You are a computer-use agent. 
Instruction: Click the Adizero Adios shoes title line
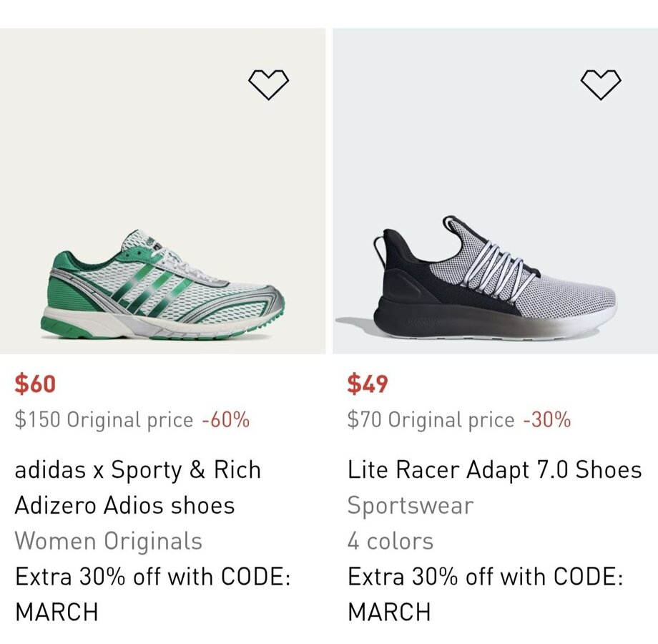coord(124,505)
